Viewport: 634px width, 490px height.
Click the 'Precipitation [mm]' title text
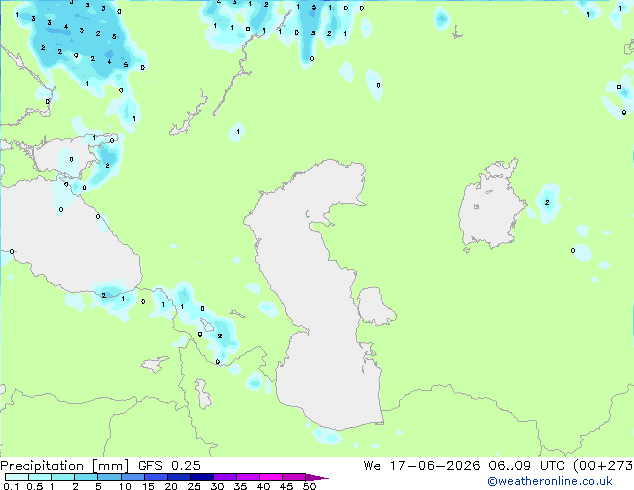coord(64,466)
